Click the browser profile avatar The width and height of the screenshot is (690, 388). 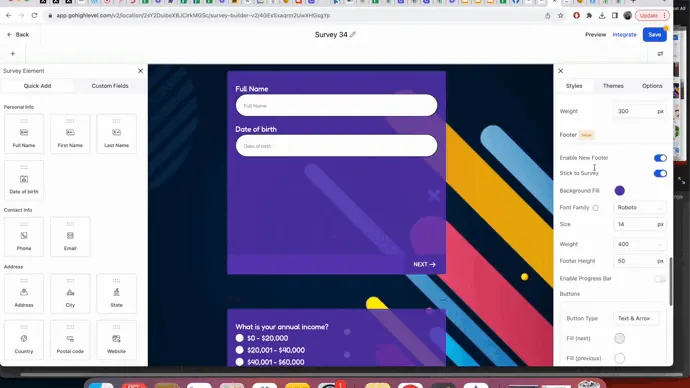pos(628,15)
